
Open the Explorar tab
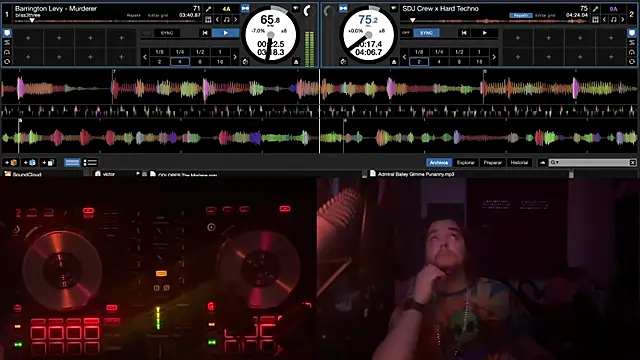(466, 162)
